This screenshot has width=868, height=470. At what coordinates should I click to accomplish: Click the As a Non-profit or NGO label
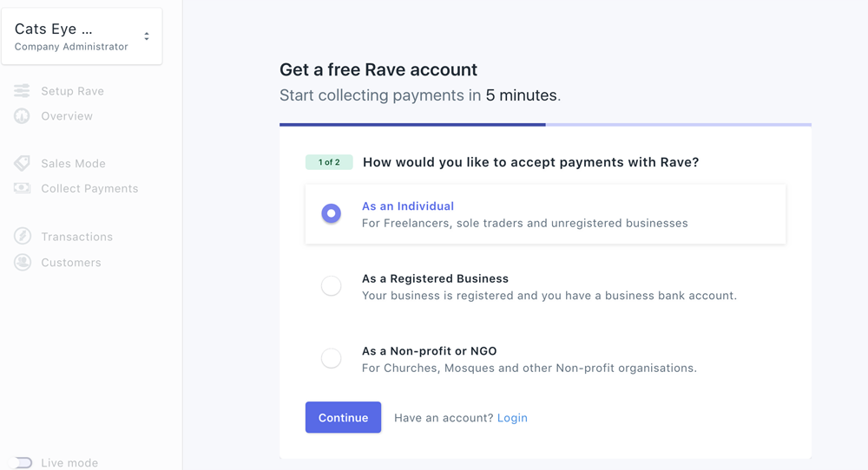click(x=430, y=351)
